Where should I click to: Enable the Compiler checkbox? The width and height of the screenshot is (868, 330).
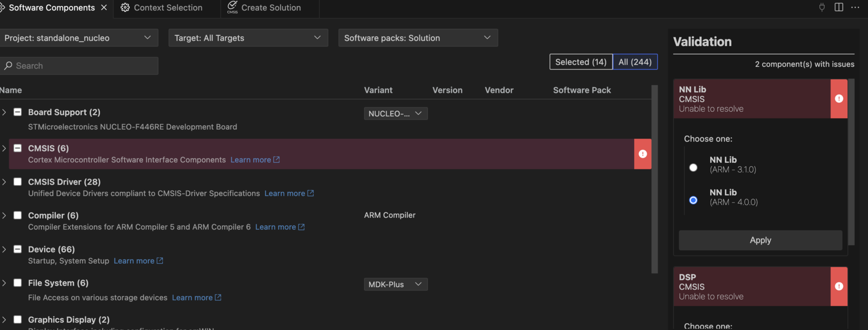tap(17, 215)
